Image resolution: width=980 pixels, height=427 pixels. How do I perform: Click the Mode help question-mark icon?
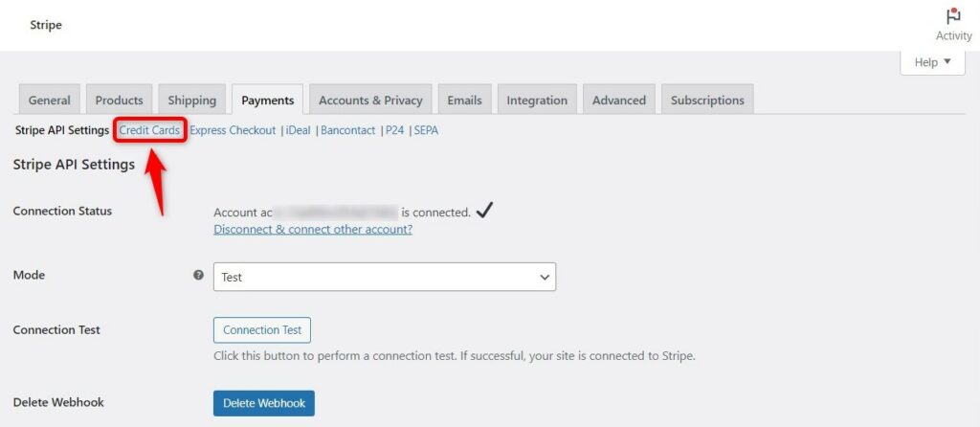tap(199, 275)
